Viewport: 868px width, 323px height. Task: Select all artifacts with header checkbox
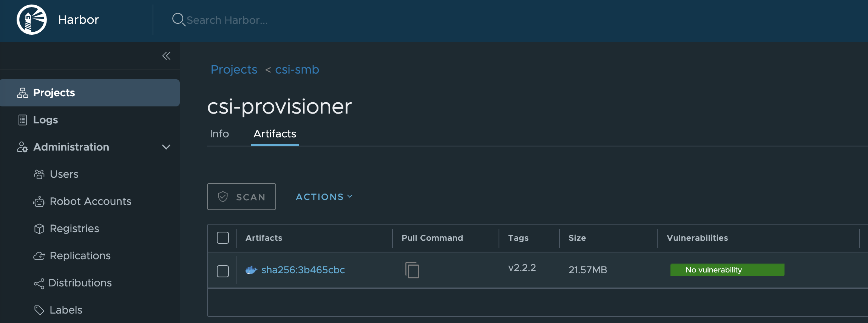click(x=223, y=238)
